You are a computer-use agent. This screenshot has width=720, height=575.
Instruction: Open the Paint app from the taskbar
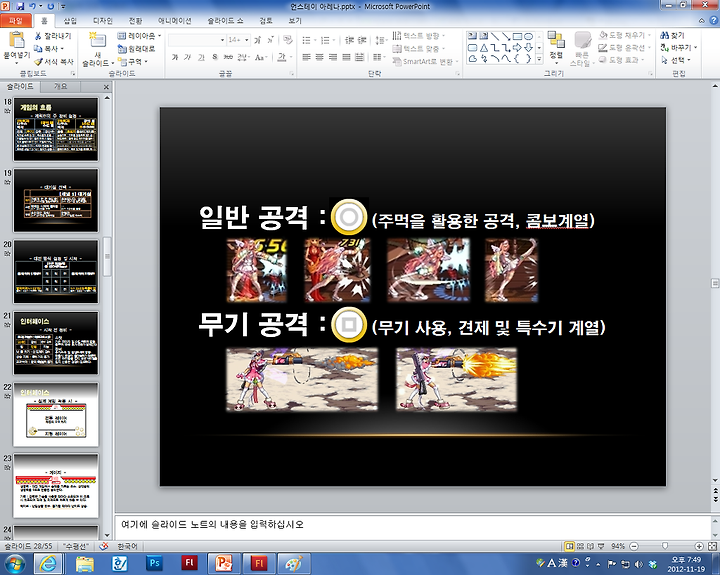[x=293, y=563]
